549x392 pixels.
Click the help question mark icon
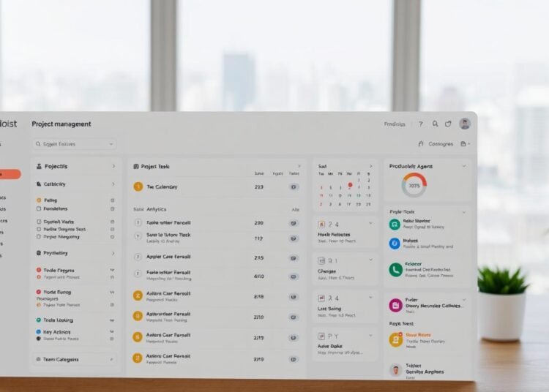pyautogui.click(x=420, y=124)
